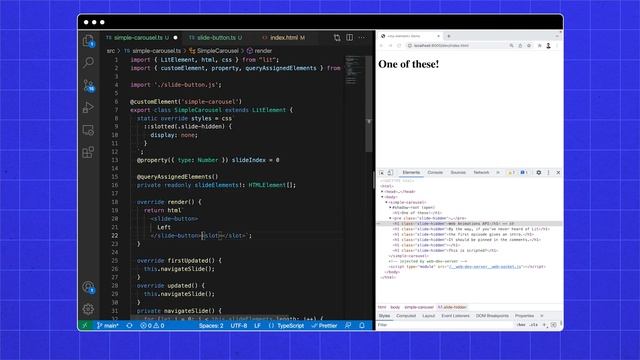640x360 pixels.
Task: Open the Source Control view
Action: 89,85
